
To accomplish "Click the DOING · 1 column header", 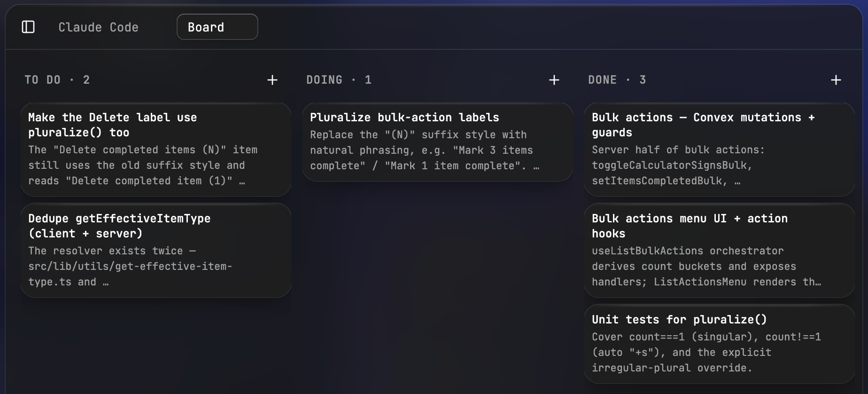I will (x=339, y=80).
